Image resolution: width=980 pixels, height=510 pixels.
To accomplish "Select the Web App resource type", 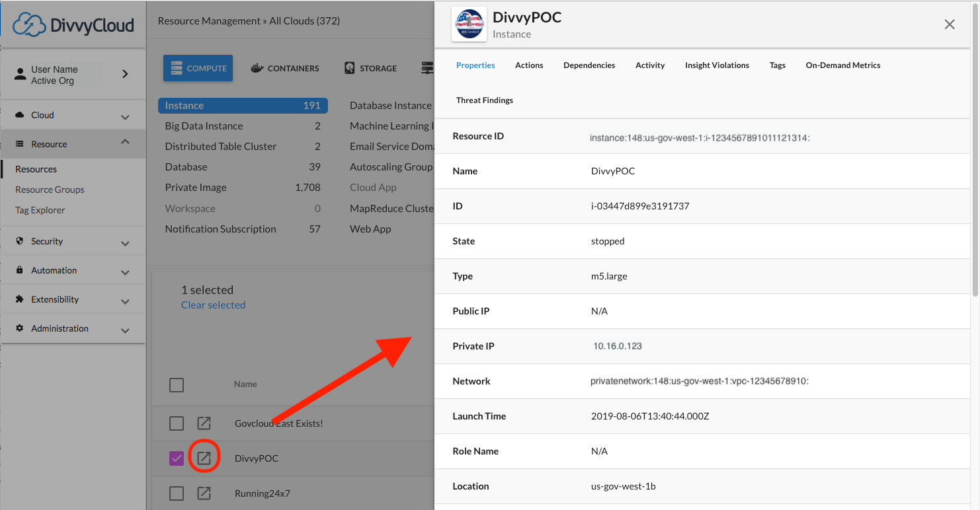I will click(370, 229).
